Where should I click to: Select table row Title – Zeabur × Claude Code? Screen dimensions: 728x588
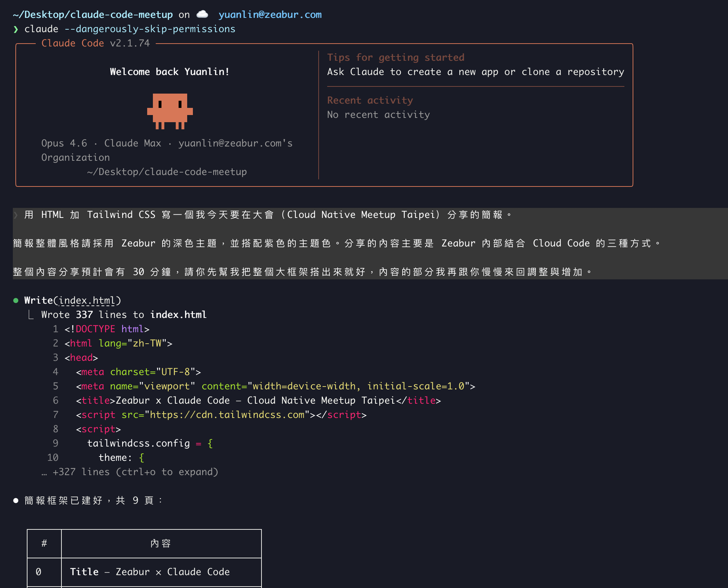[x=150, y=572]
